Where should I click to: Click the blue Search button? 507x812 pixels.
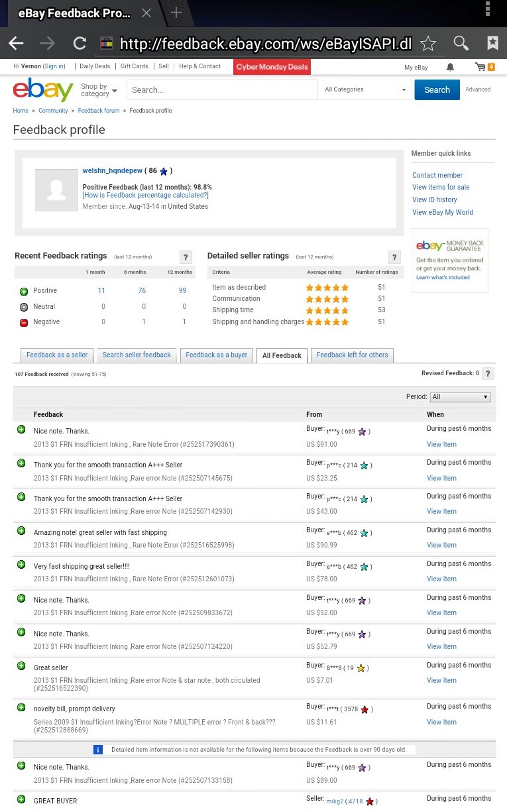click(x=437, y=89)
